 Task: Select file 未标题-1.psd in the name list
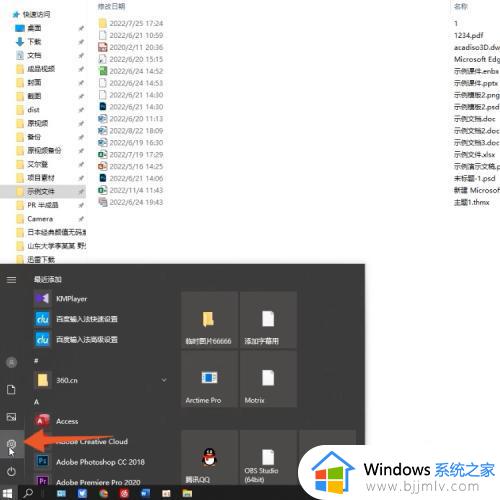tap(475, 178)
